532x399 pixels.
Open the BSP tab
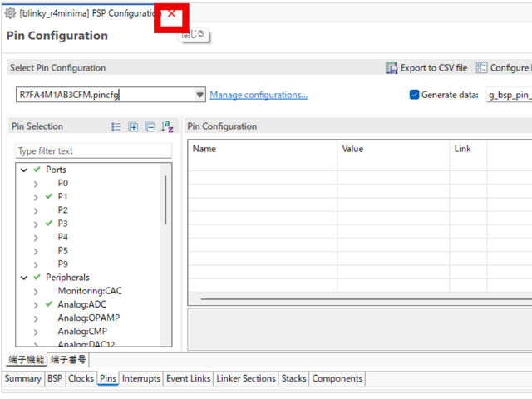click(x=55, y=378)
